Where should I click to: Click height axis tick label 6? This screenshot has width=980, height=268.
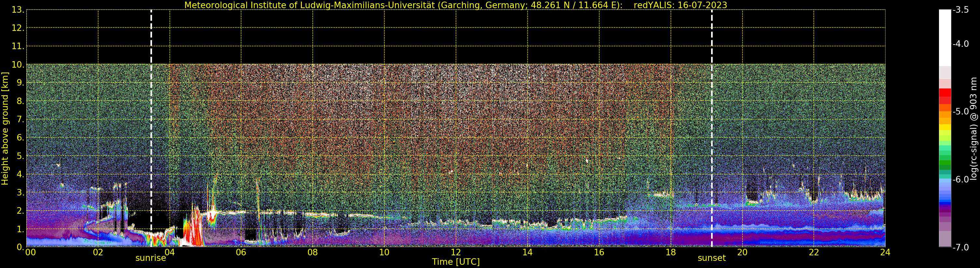tap(20, 138)
